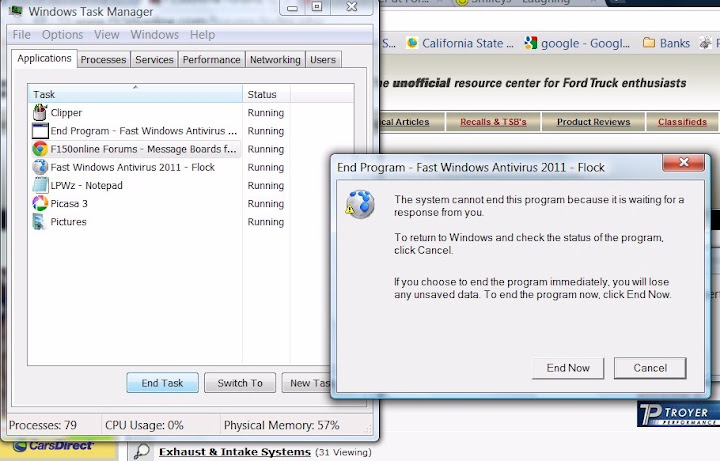The height and width of the screenshot is (461, 720).
Task: Click the Task Manager title bar icon
Action: click(x=15, y=11)
